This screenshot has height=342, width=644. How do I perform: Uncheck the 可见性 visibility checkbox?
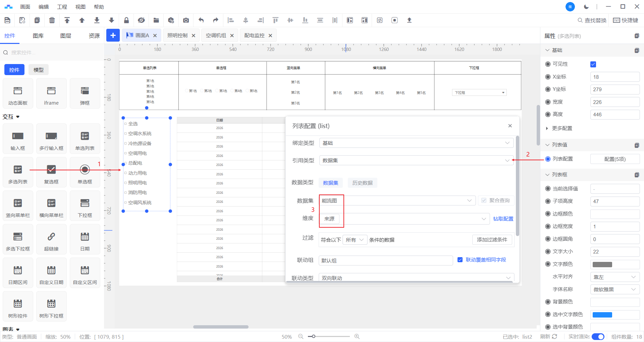(593, 64)
